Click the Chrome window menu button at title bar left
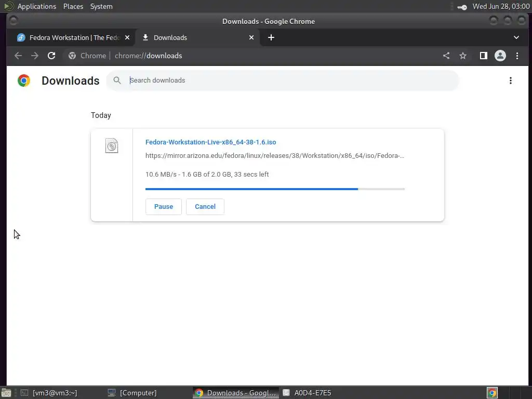The image size is (532, 399). [13, 21]
